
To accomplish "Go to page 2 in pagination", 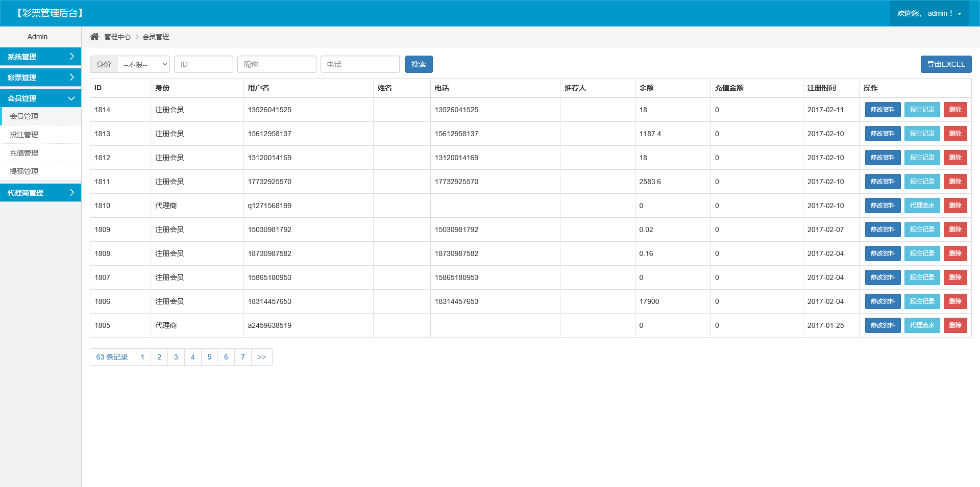I will [159, 357].
